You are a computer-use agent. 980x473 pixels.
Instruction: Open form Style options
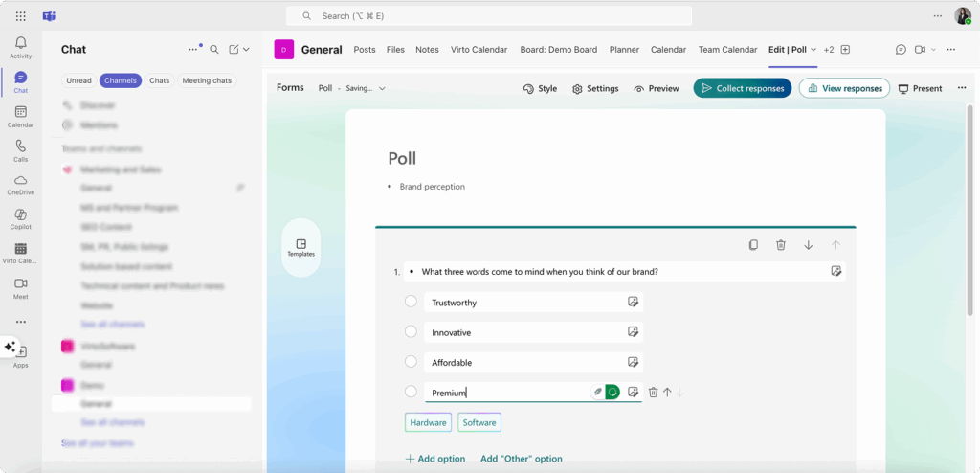click(540, 89)
